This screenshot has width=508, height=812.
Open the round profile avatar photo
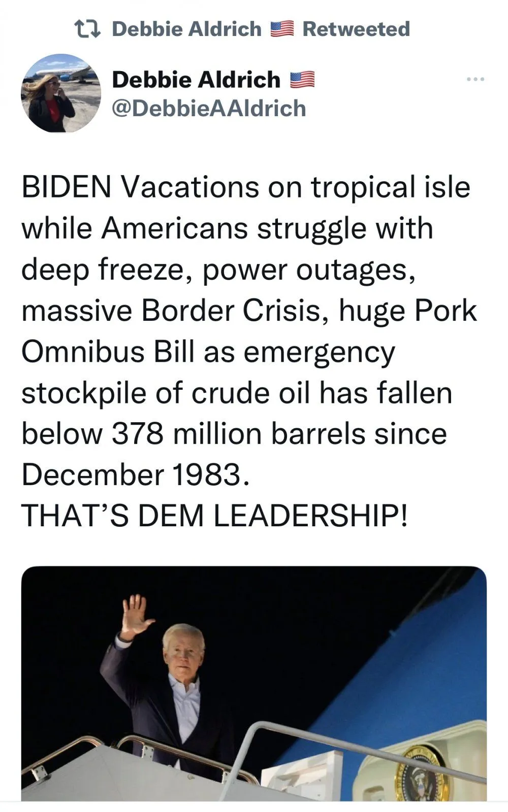click(61, 93)
